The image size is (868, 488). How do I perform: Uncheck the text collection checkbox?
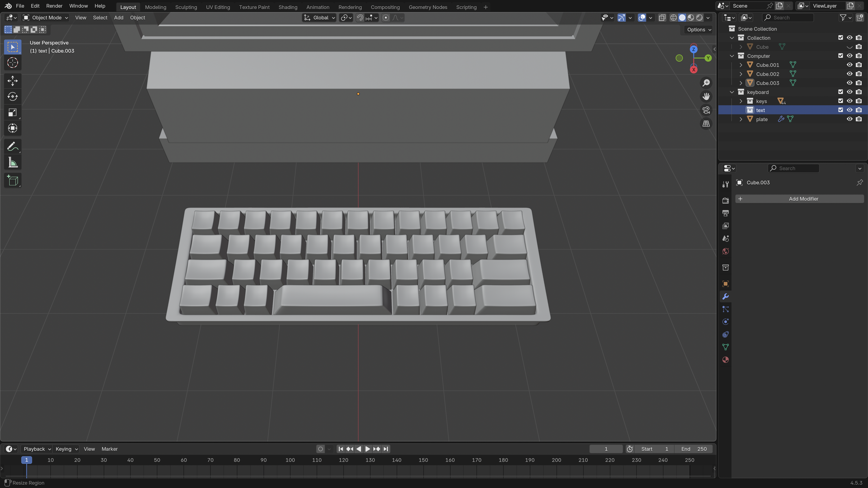click(x=840, y=110)
